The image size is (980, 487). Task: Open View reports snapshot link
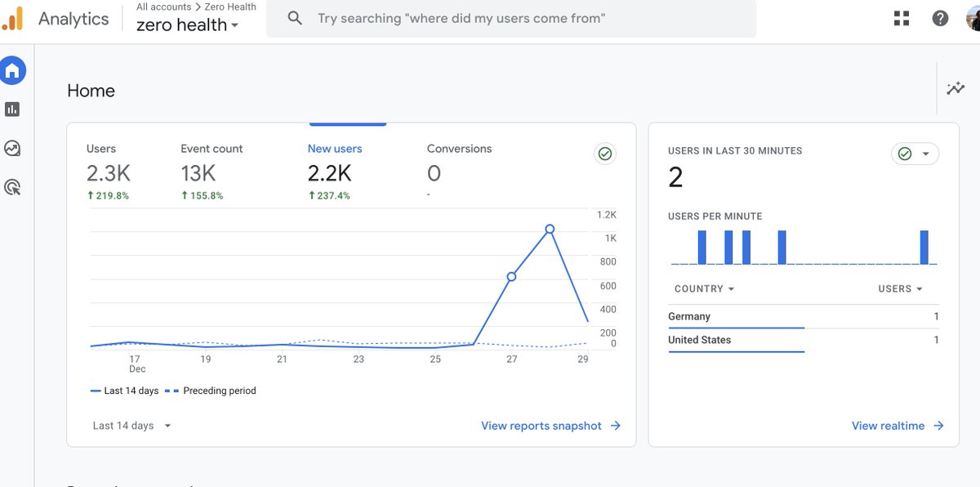click(x=550, y=426)
